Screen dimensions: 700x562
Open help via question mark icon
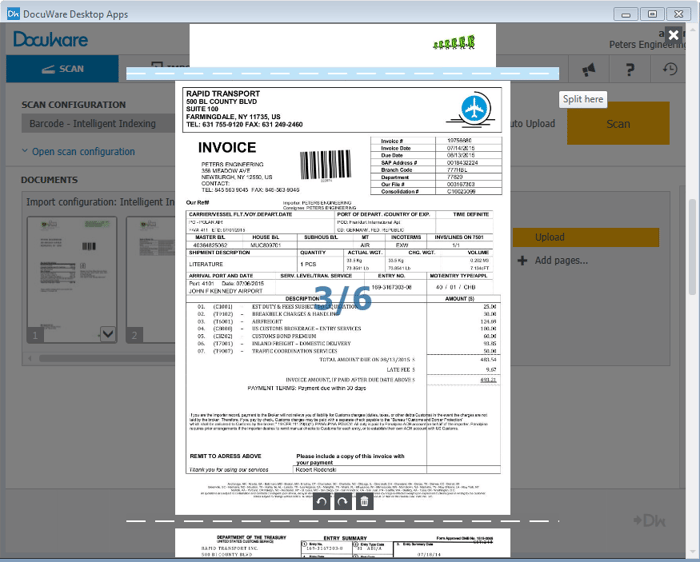(x=630, y=69)
